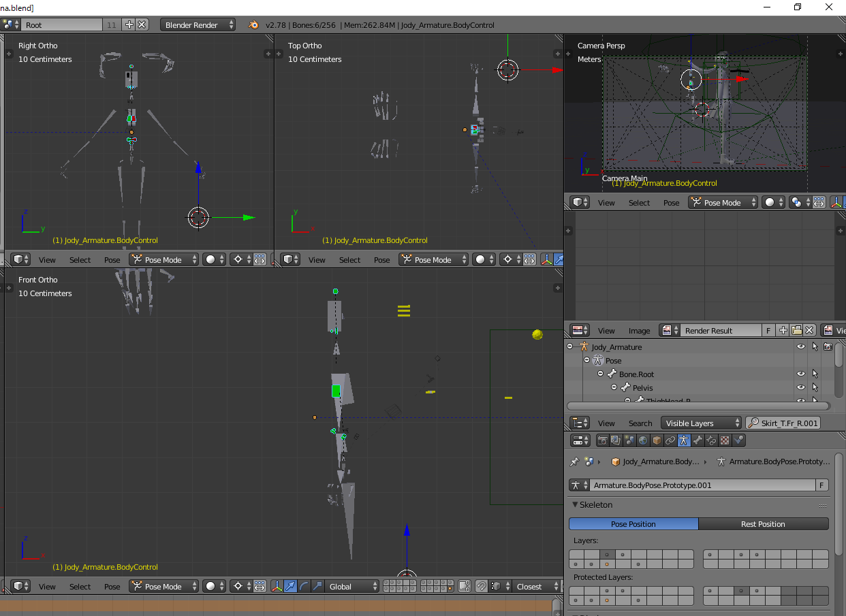The image size is (846, 616).
Task: Delete the Root scene using the X icon
Action: (x=142, y=25)
